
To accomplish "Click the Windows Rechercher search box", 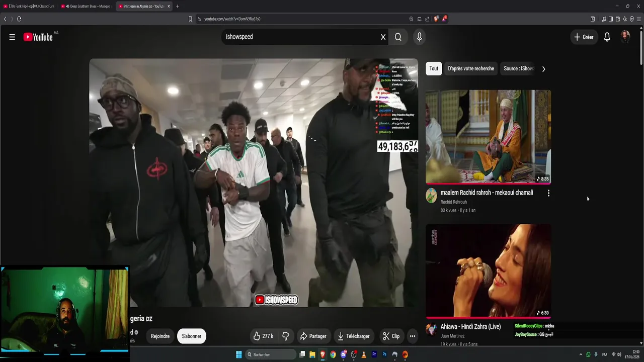I will point(271,354).
